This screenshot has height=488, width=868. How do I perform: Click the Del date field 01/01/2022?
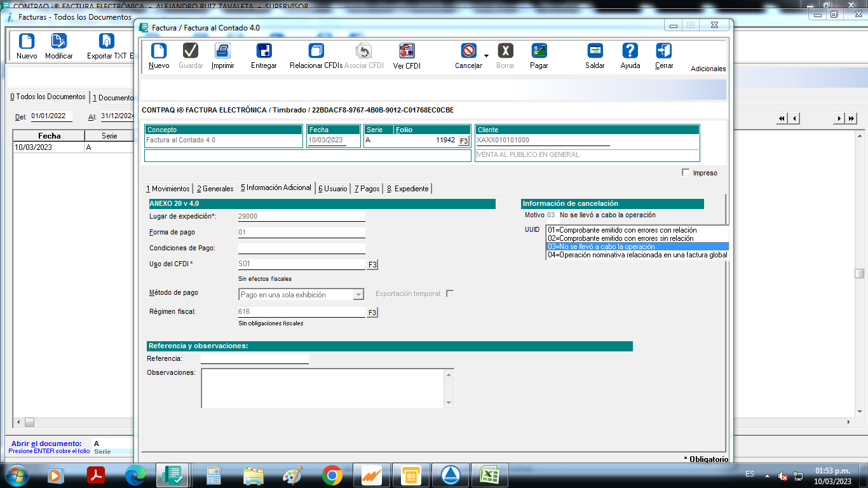pyautogui.click(x=51, y=116)
